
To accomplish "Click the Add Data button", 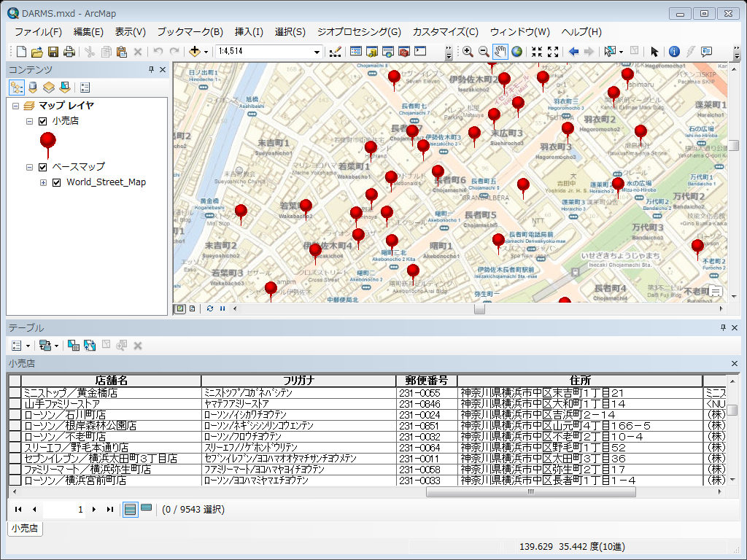I will [194, 52].
